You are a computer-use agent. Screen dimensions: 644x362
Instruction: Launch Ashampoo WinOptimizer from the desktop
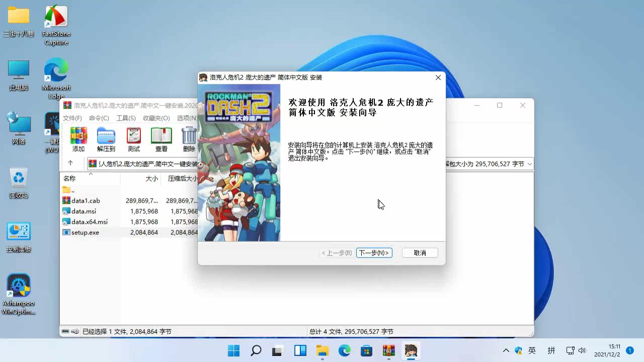pyautogui.click(x=18, y=286)
